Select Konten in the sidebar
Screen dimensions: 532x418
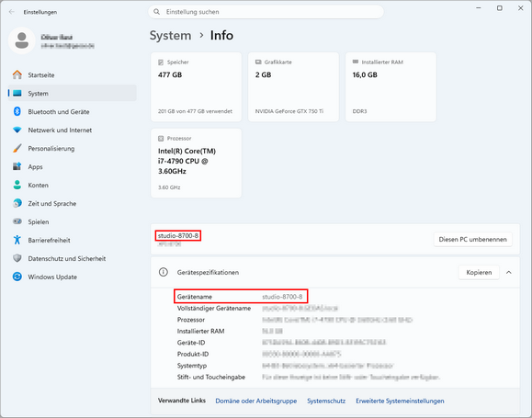coord(73,185)
